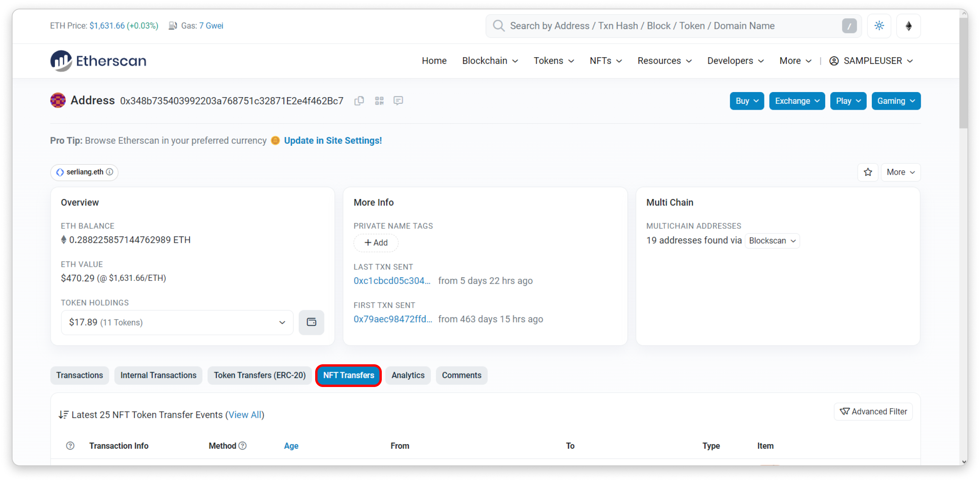
Task: Click the Ethereum network icon in the header
Action: (x=909, y=25)
